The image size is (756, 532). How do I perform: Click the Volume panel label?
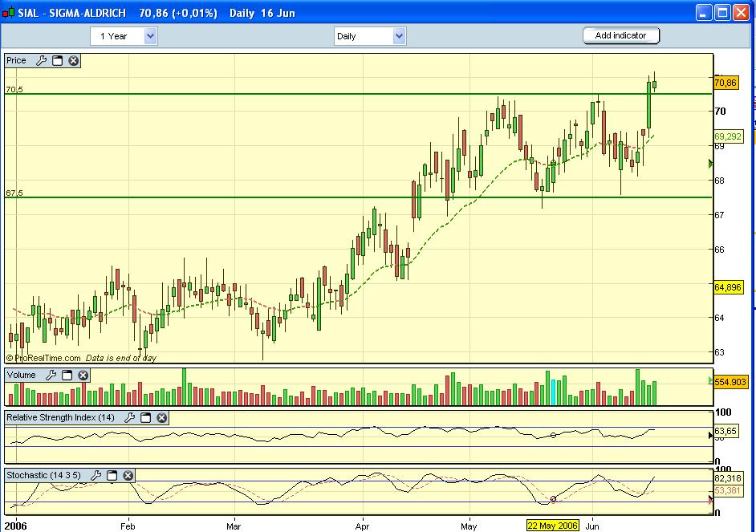(21, 375)
